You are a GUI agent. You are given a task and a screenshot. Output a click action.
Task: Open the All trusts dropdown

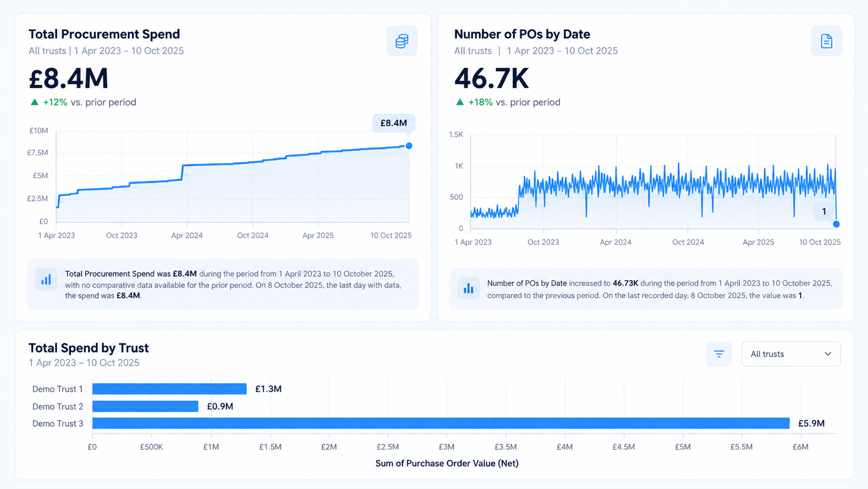point(791,354)
